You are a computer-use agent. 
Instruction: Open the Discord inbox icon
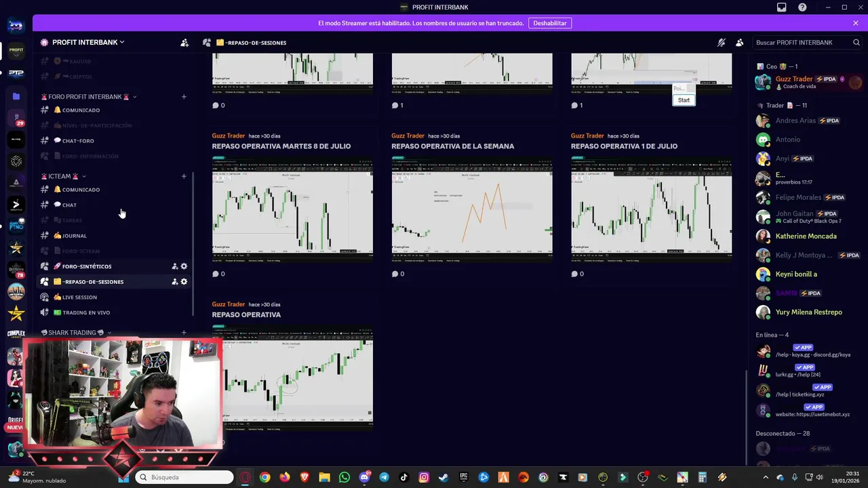[782, 7]
